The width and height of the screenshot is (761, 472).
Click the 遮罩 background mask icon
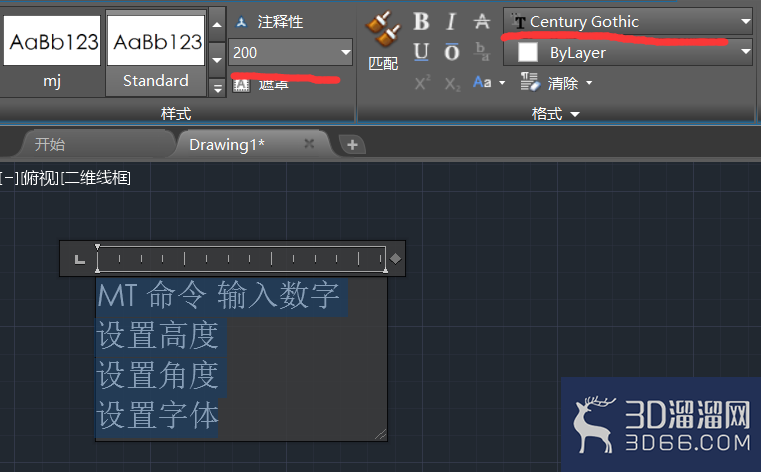[x=241, y=85]
